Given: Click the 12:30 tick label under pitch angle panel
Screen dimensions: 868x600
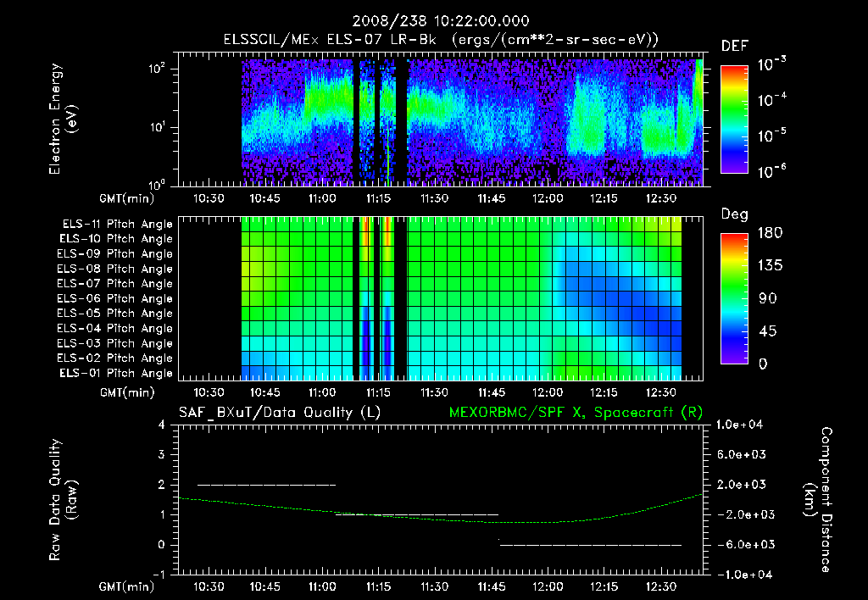Looking at the screenshot, I should tap(661, 393).
